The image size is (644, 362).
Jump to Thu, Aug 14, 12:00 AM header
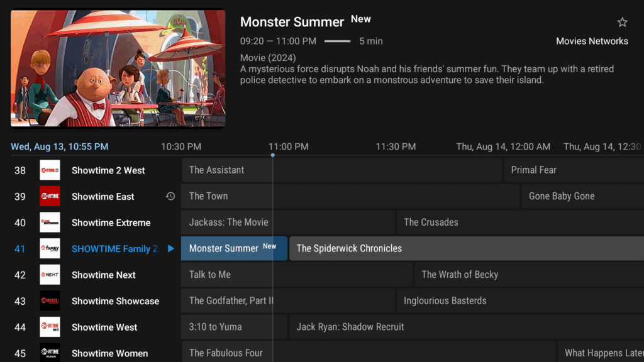point(503,146)
